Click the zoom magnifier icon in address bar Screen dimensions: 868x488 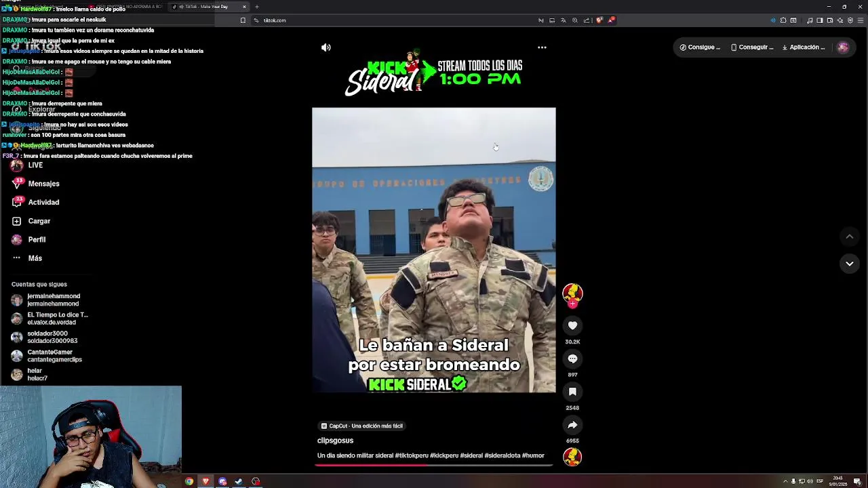[x=575, y=20]
